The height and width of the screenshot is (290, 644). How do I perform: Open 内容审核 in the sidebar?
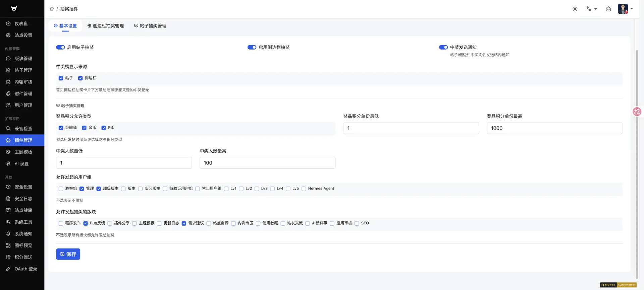22,82
